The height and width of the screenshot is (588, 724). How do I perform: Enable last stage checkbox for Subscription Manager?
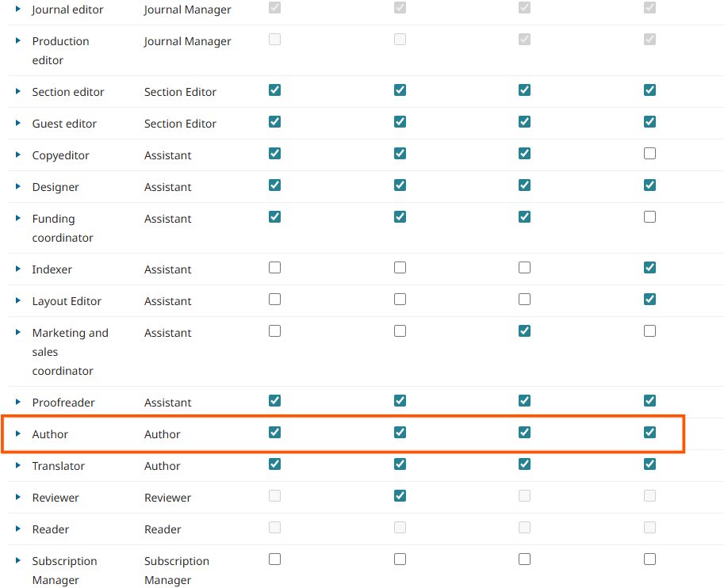649,559
